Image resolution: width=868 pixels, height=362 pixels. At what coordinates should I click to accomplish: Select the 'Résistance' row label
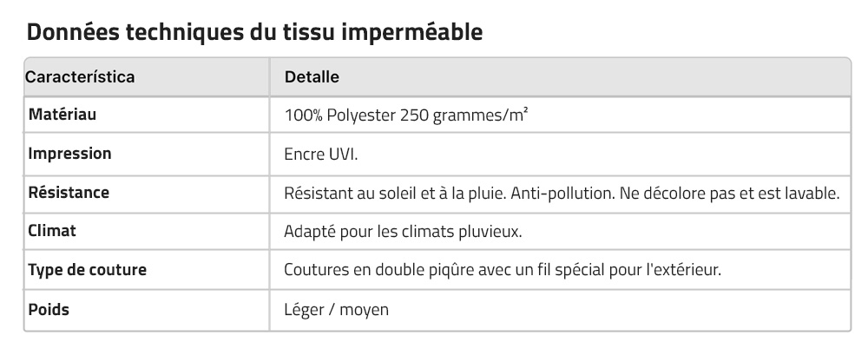(69, 193)
